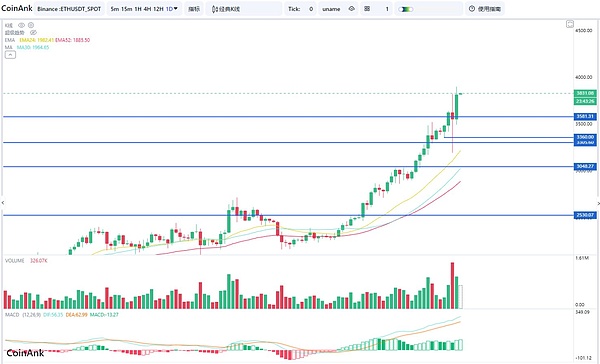600x364 pixels.
Task: Select the 5m timeframe
Action: (x=114, y=9)
